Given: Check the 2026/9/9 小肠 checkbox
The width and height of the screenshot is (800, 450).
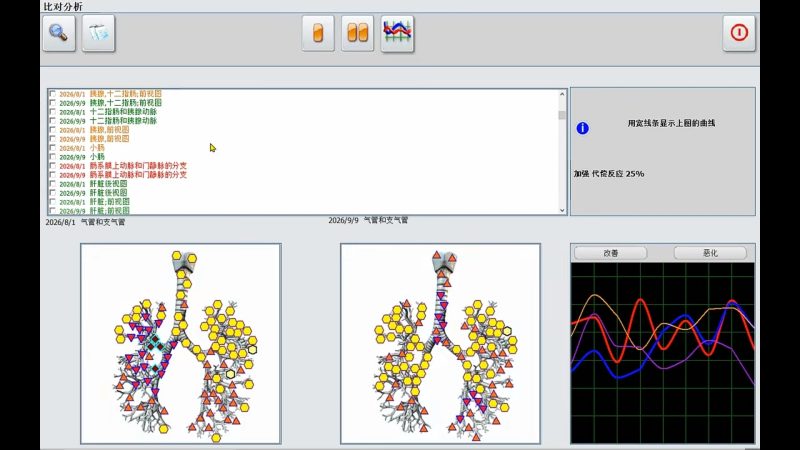Looking at the screenshot, I should (53, 157).
